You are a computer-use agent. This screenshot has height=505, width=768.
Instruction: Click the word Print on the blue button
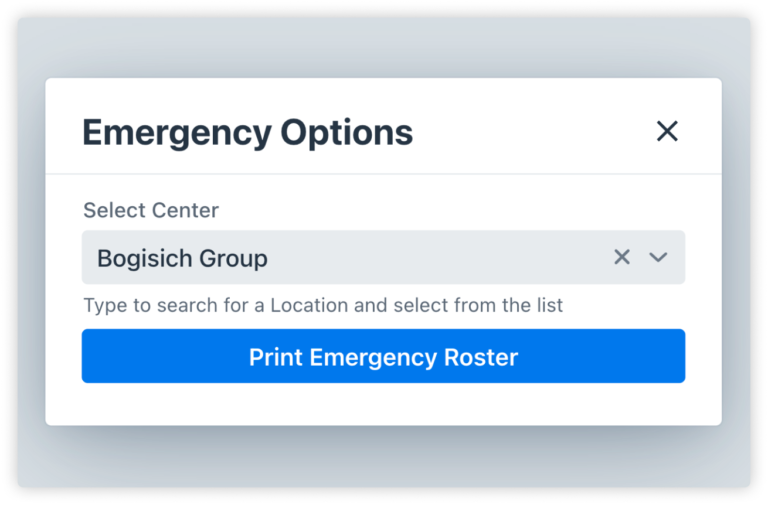(277, 357)
